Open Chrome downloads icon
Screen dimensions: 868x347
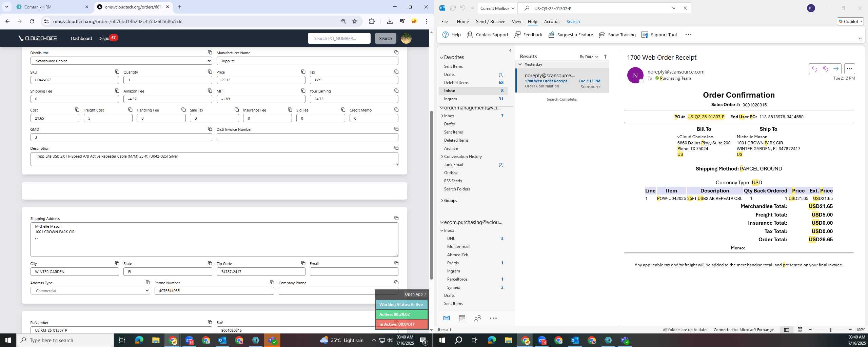390,21
